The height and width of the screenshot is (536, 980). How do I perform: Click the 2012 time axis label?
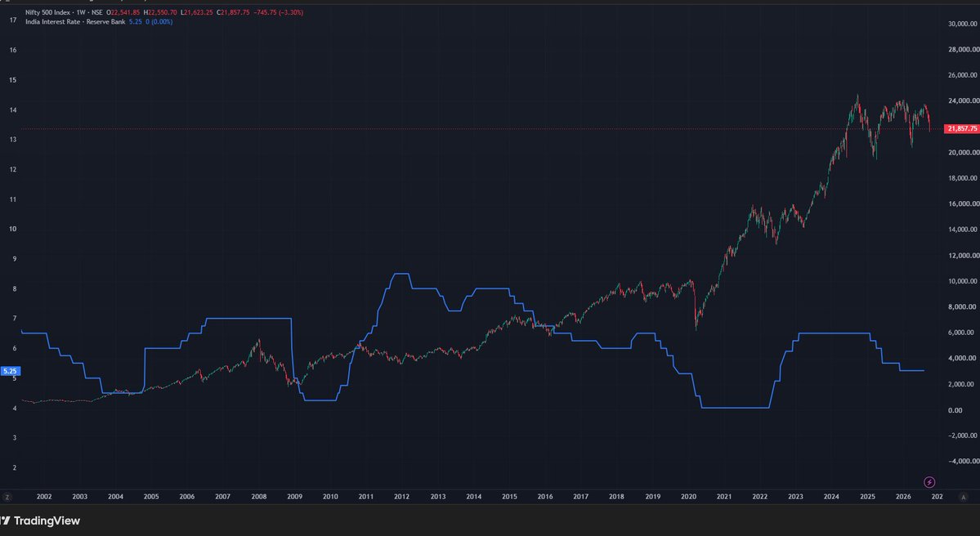tap(402, 498)
